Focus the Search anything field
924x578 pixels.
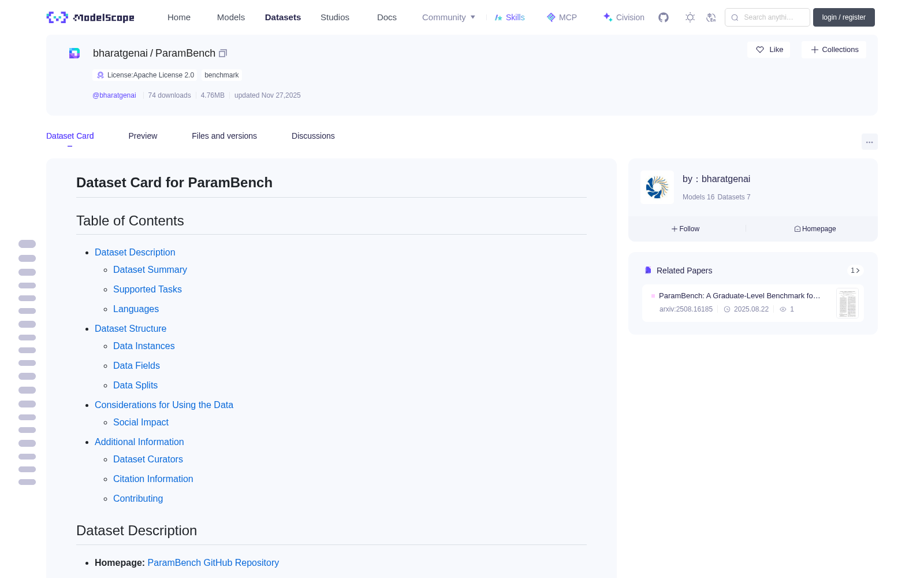(767, 17)
